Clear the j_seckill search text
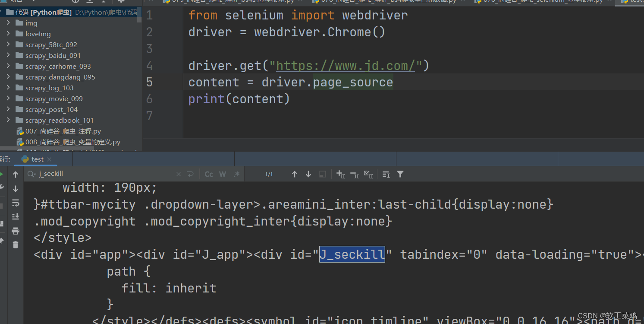Screen dimensions: 644x324 tap(179, 174)
